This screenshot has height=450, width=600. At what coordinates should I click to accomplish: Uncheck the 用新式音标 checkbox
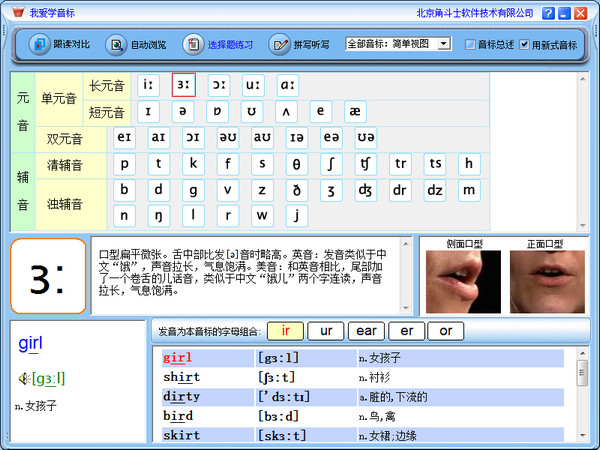pos(524,45)
